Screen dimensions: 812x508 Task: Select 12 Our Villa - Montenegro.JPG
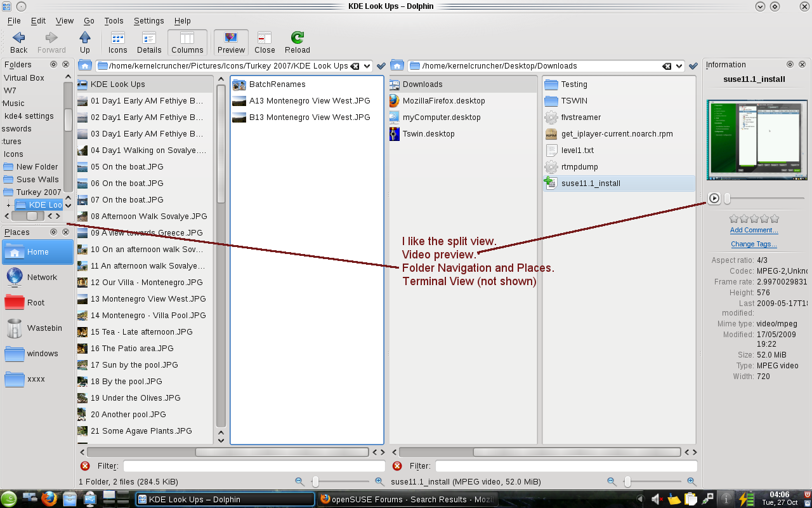click(x=140, y=283)
